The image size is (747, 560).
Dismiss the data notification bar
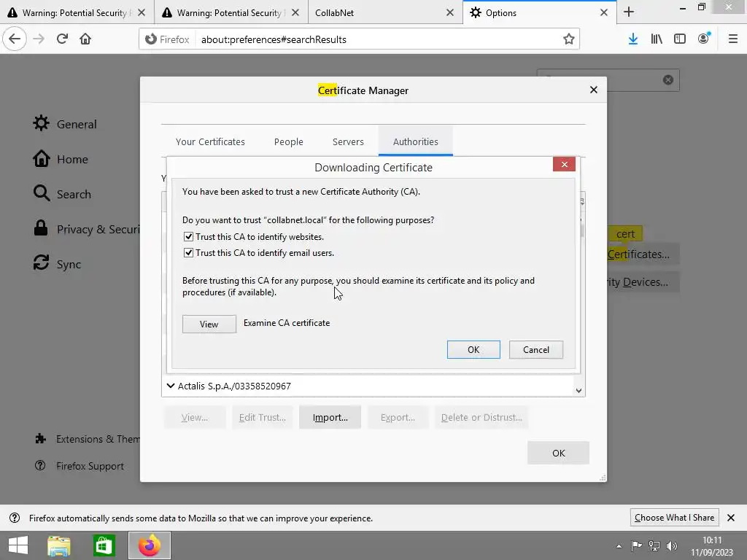pyautogui.click(x=731, y=518)
